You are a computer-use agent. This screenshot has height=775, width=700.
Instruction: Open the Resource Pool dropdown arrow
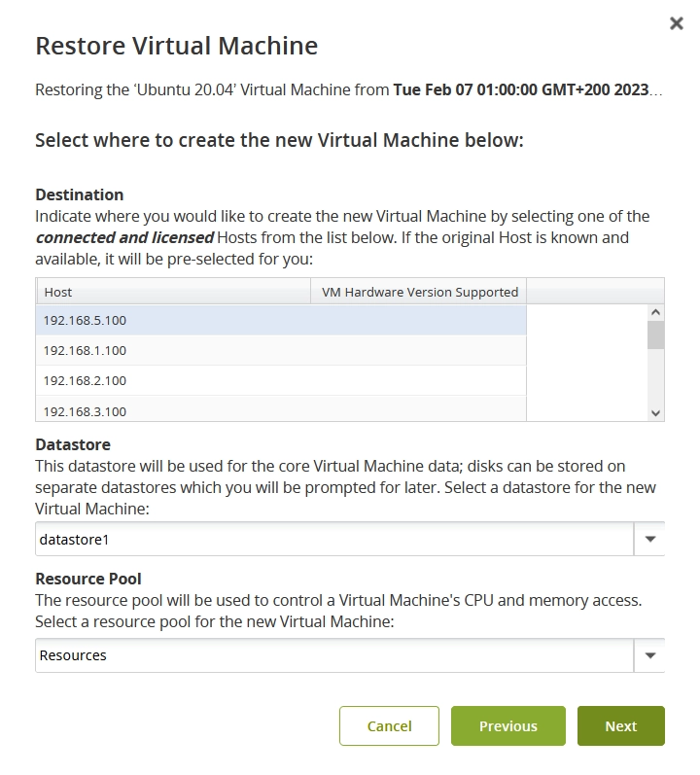point(649,655)
